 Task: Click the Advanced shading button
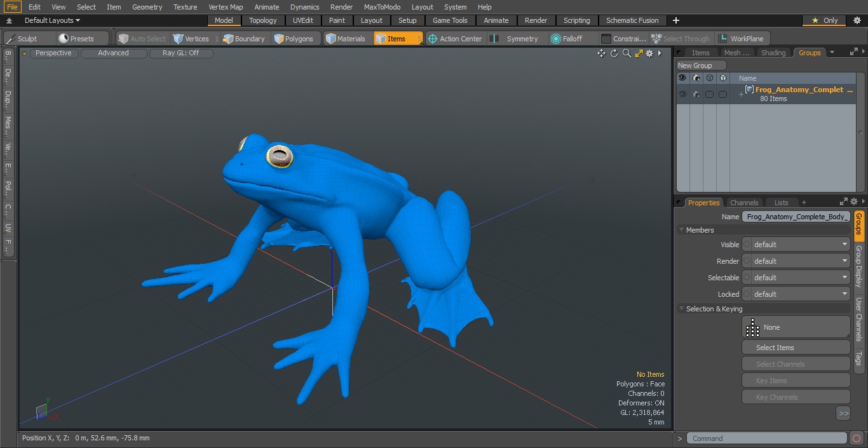click(x=114, y=53)
